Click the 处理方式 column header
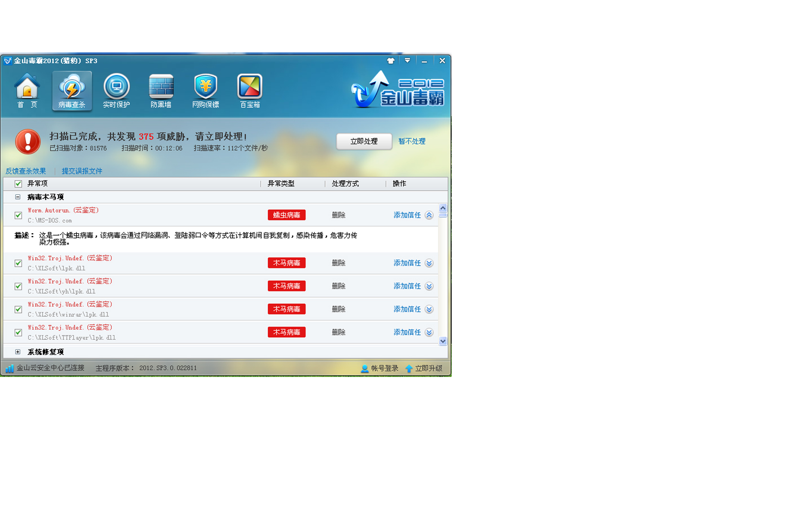Screen dimensions: 812x507 point(345,184)
